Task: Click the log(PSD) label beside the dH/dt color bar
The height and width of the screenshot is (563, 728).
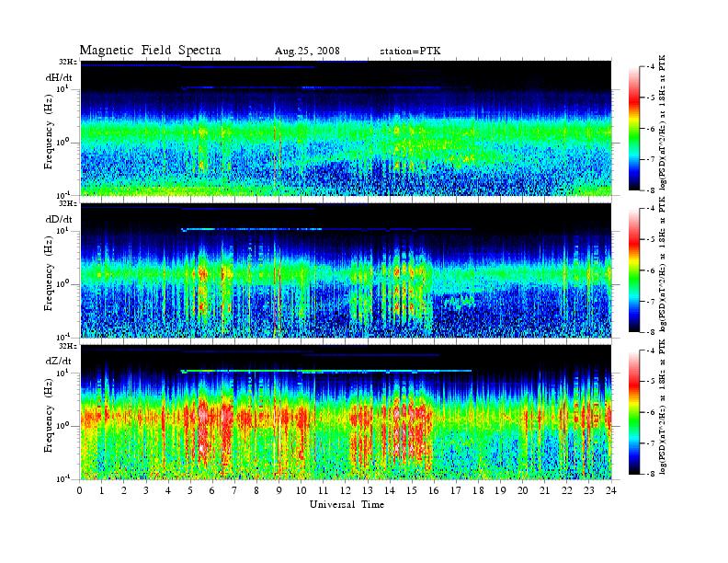Action: pyautogui.click(x=662, y=122)
